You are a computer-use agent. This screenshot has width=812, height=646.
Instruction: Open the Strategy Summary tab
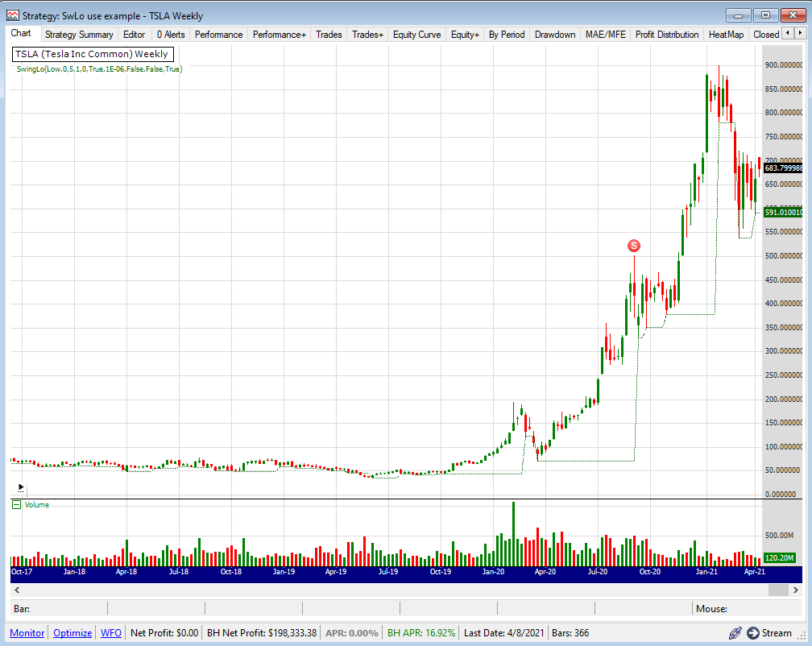79,35
